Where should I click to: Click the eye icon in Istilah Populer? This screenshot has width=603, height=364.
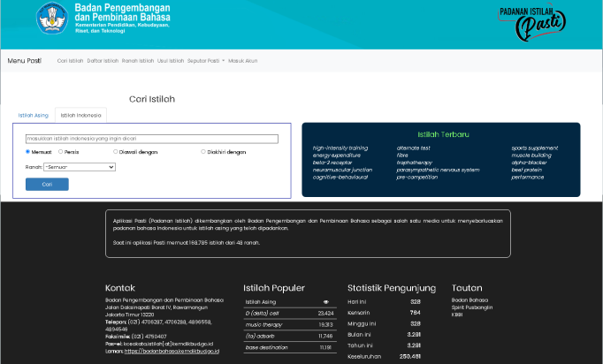[x=325, y=302]
